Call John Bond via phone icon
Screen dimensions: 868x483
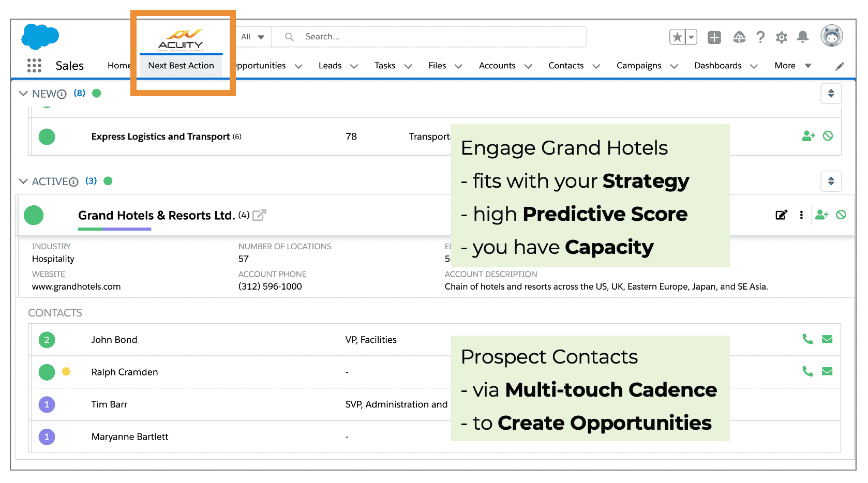click(x=807, y=339)
